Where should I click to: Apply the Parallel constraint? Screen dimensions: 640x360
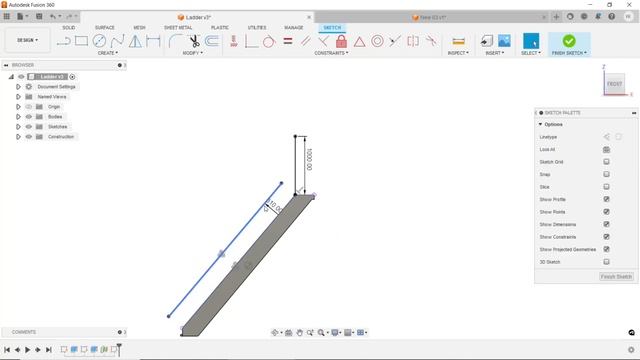point(305,41)
